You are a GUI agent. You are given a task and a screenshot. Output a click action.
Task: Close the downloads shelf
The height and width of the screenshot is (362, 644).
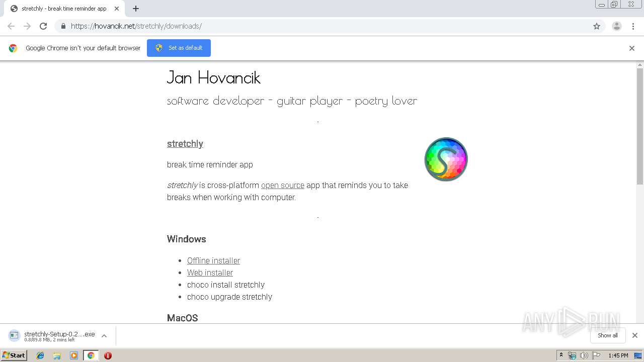click(634, 335)
